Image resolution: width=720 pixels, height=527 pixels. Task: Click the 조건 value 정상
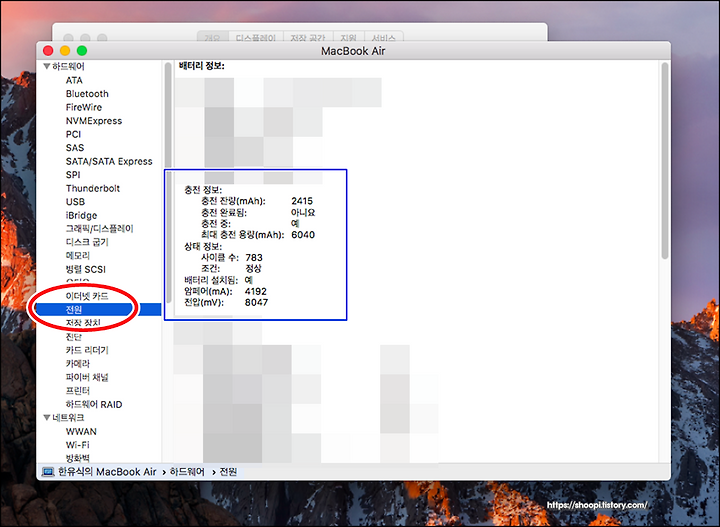click(x=253, y=269)
